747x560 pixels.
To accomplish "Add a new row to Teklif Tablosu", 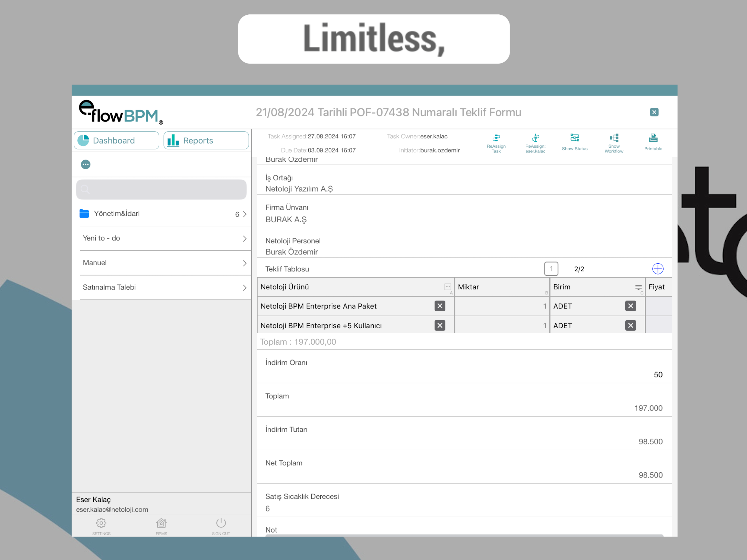I will coord(657,269).
